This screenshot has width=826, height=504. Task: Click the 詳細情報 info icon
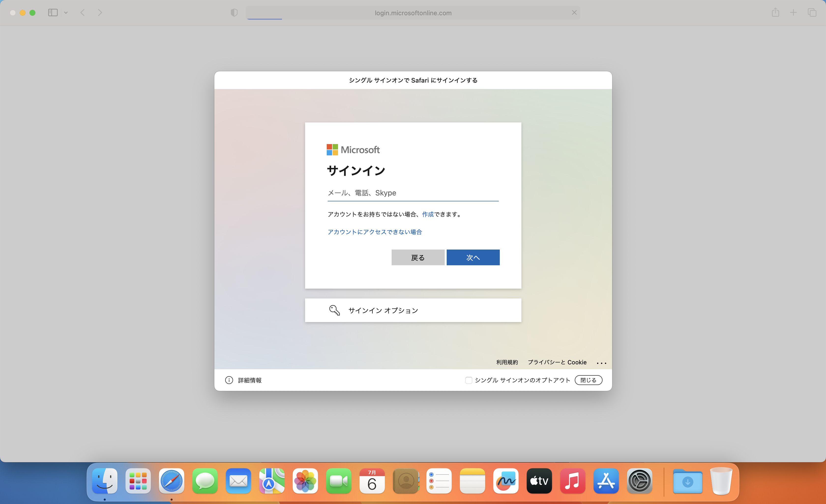[229, 380]
